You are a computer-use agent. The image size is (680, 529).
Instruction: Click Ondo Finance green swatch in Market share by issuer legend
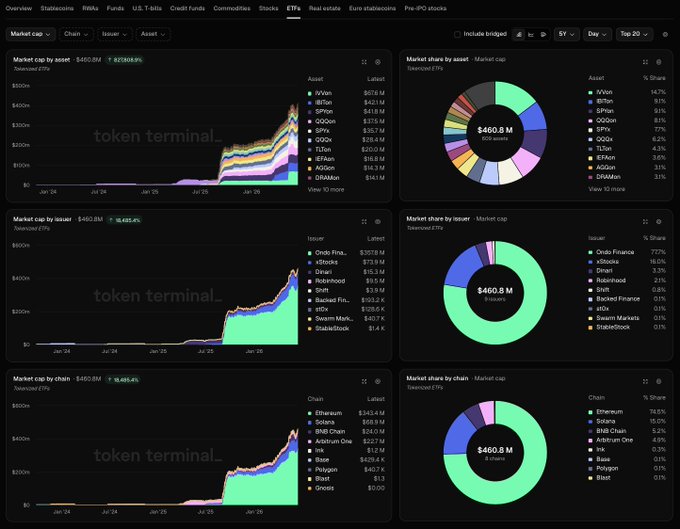pos(590,252)
